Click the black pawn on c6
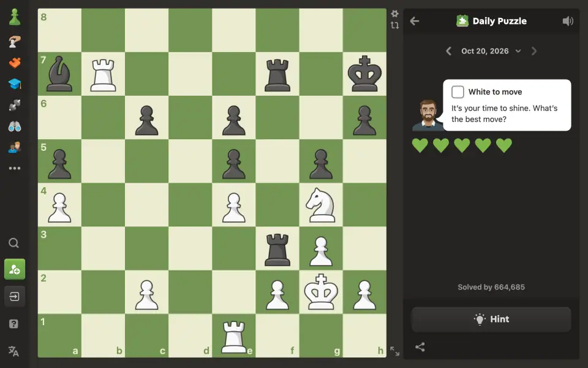This screenshot has height=368, width=588. [x=146, y=121]
